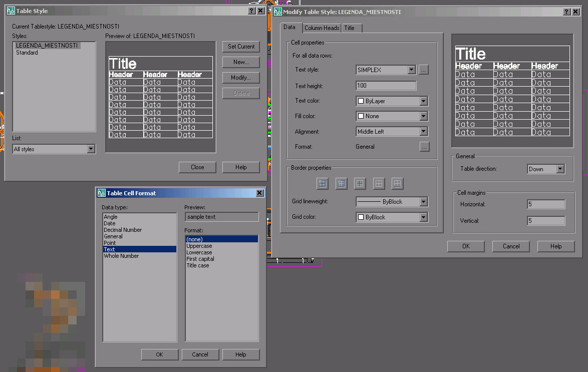Viewport: 588px width, 372px height.
Task: Select Decimal Number in Data type list
Action: [123, 230]
